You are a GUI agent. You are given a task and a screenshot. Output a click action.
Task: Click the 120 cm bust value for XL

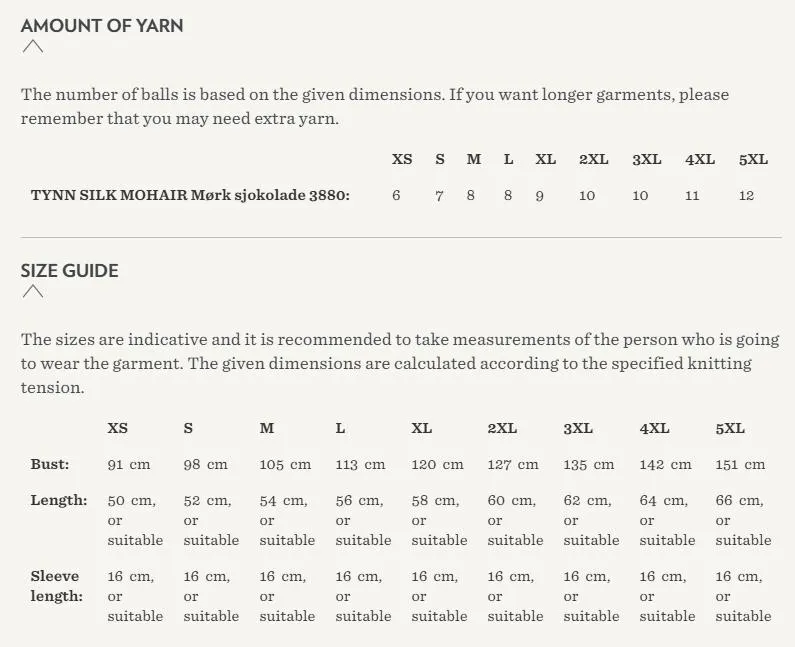[x=438, y=464]
